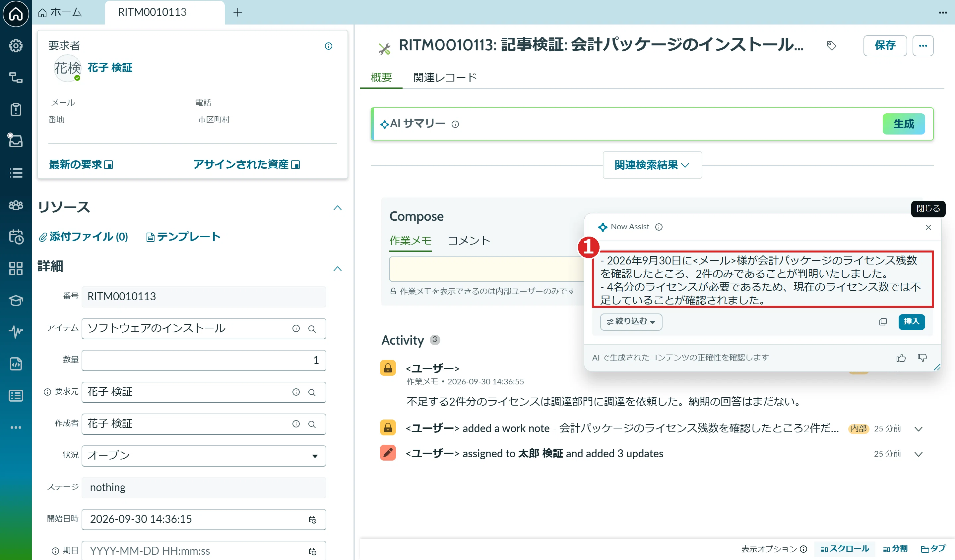Open the clipboard alert icon in sidebar
This screenshot has width=955, height=560.
(16, 109)
